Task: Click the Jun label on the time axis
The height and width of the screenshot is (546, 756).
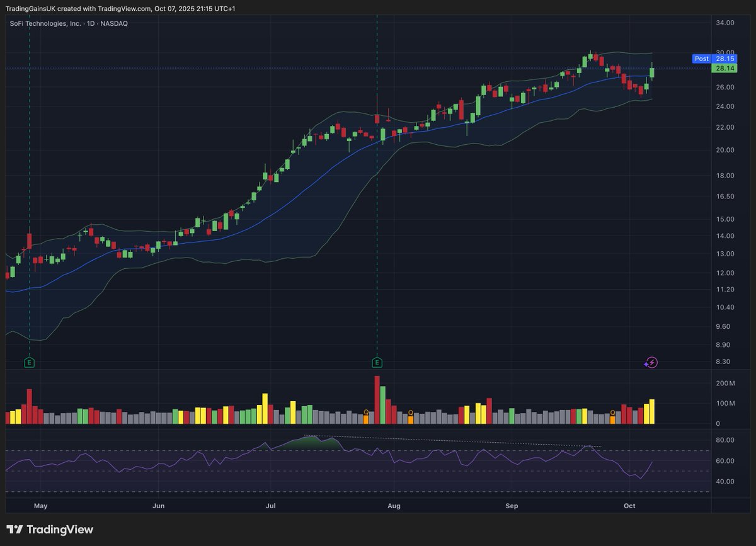Action: 159,506
